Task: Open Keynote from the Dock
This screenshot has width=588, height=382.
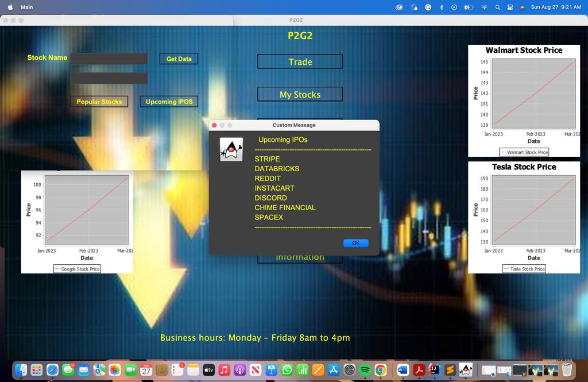Action: click(x=271, y=371)
